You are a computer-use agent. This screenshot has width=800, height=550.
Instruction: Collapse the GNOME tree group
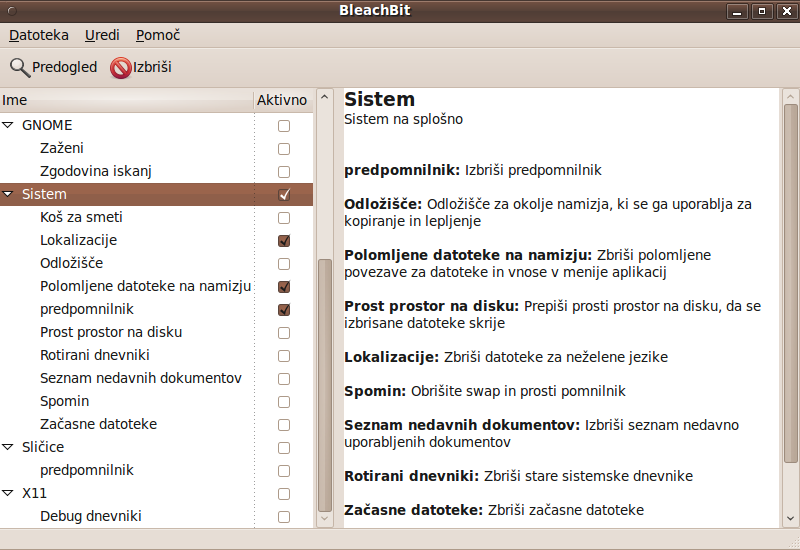pos(8,125)
